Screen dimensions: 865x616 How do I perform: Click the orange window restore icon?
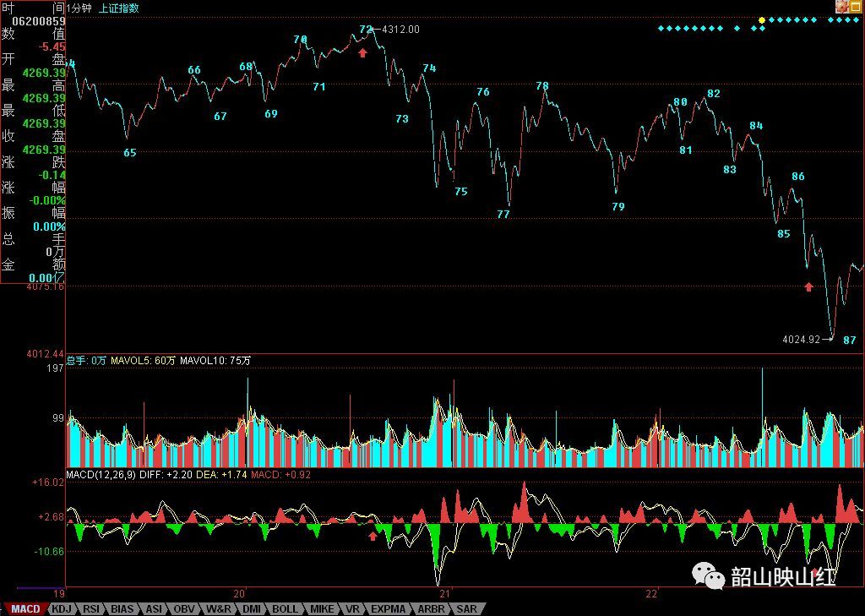(857, 7)
